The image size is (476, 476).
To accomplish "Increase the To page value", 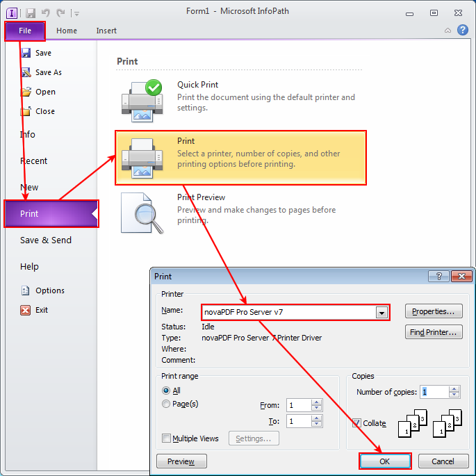I will click(317, 418).
